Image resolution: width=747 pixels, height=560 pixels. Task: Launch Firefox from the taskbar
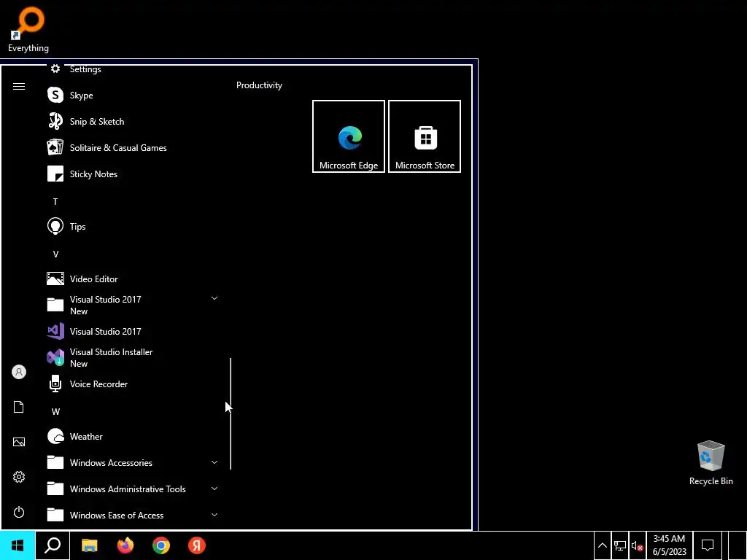[x=125, y=545]
